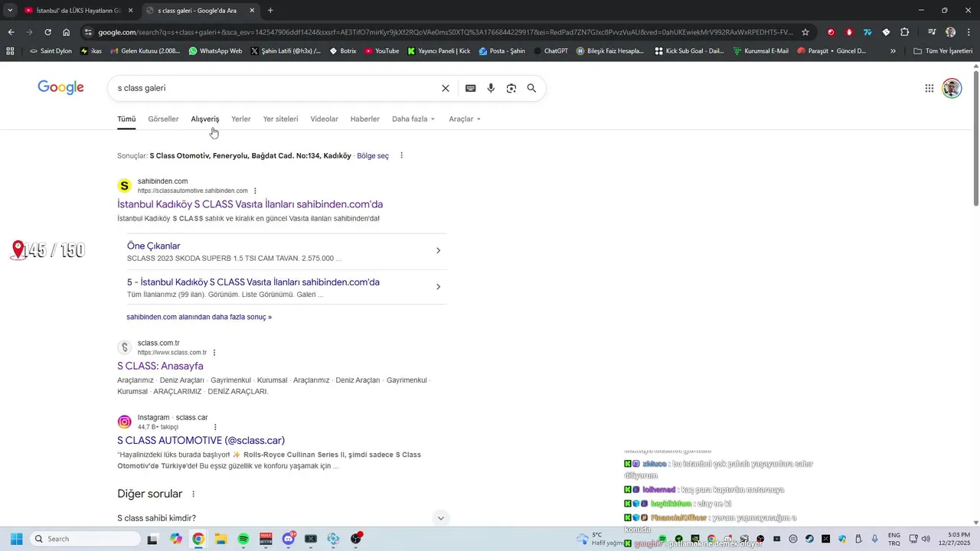Switch to the Videolar tab
Viewport: 980px width, 551px height.
(324, 119)
